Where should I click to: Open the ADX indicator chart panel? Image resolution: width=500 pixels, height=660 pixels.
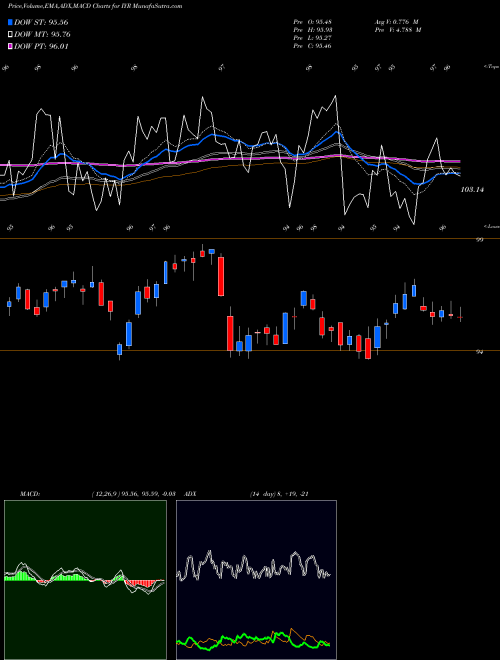point(256,580)
